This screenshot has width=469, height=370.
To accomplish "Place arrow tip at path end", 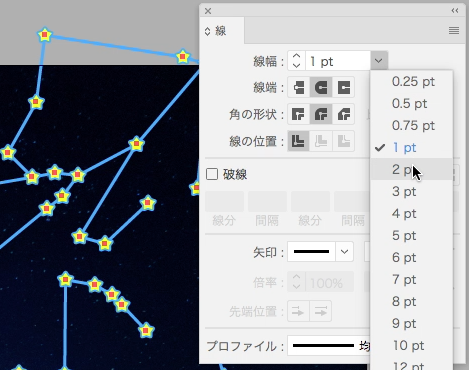I will point(321,312).
